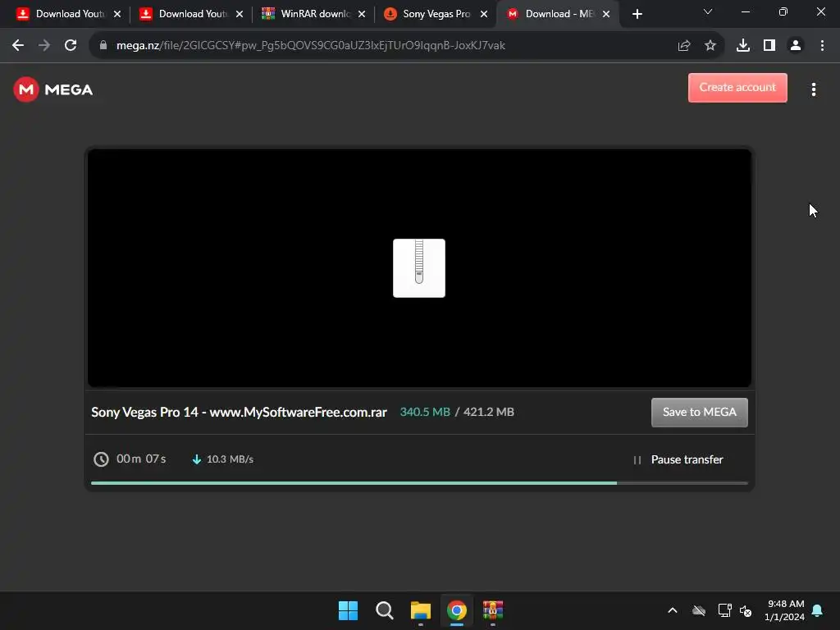Click the download progress bar

coord(419,483)
